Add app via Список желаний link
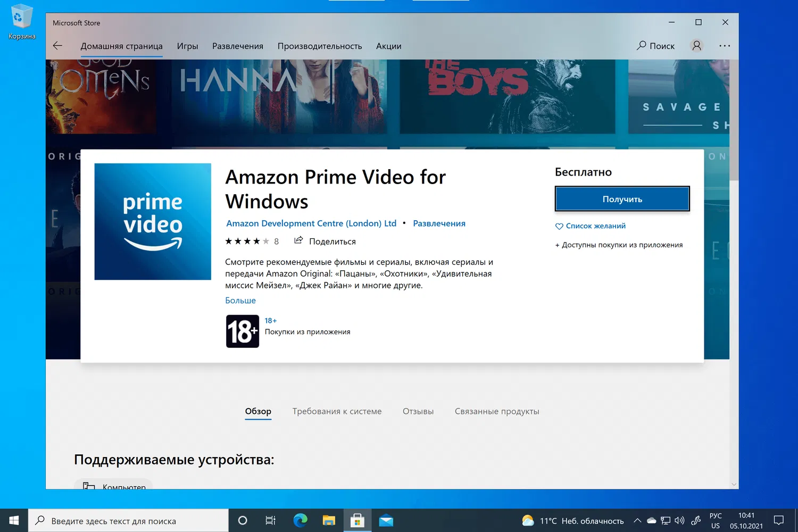This screenshot has height=532, width=798. (x=596, y=226)
